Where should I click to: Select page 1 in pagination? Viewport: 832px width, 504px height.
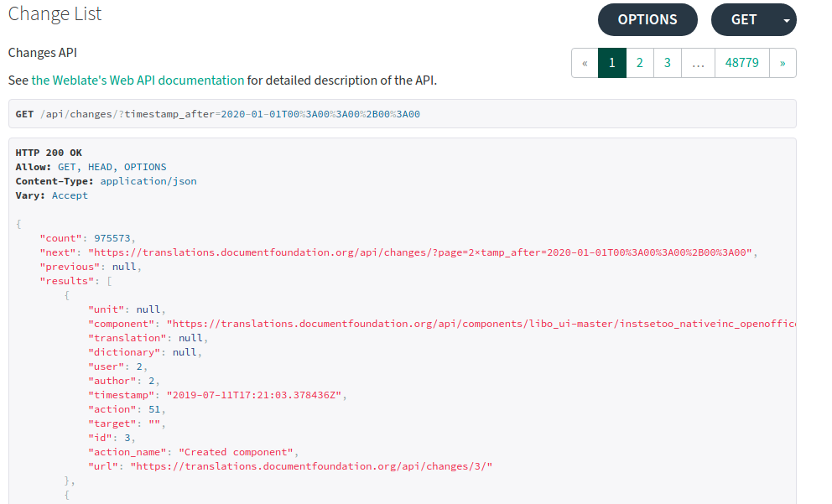tap(611, 63)
